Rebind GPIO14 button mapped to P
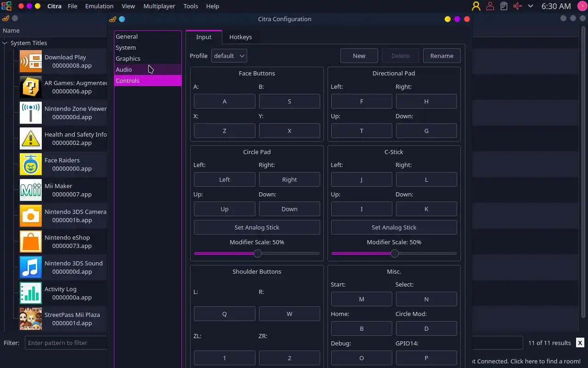 pos(426,358)
